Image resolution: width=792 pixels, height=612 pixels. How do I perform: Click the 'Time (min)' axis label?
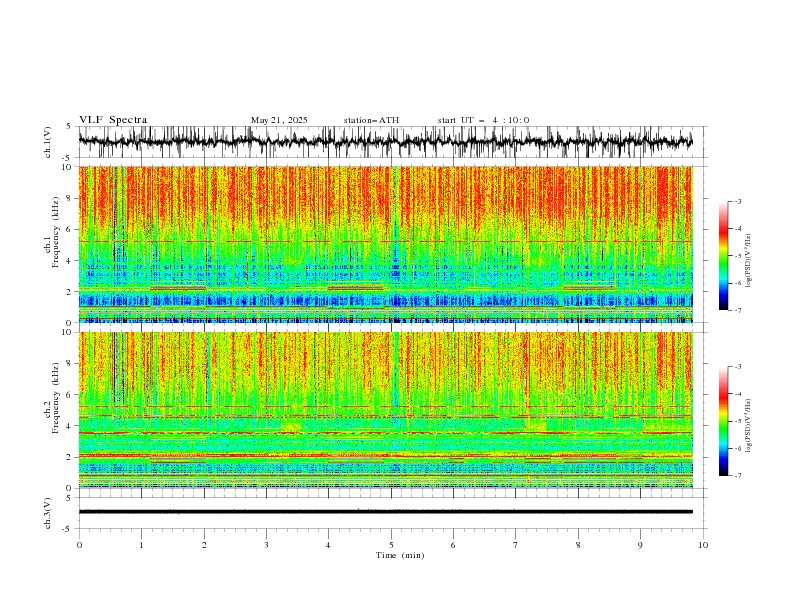[x=400, y=555]
